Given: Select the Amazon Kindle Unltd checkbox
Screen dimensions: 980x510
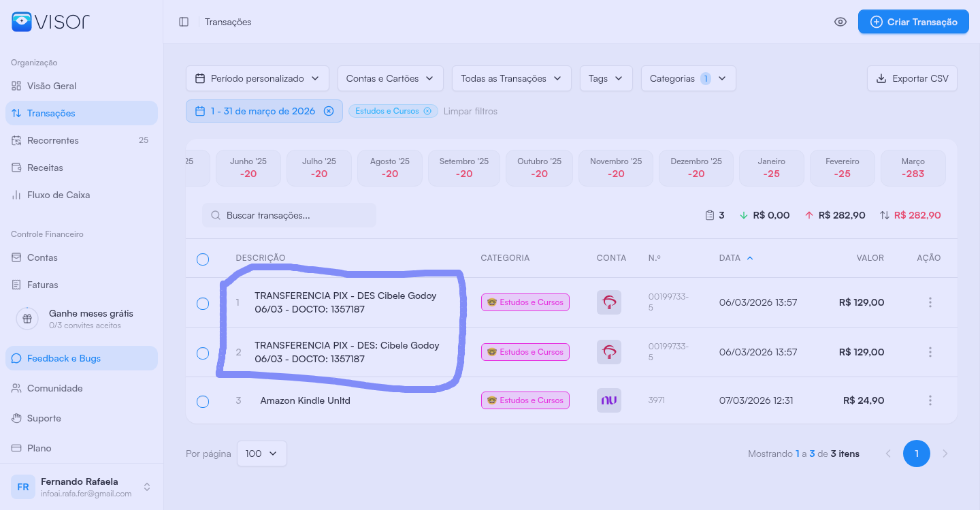Looking at the screenshot, I should point(203,402).
